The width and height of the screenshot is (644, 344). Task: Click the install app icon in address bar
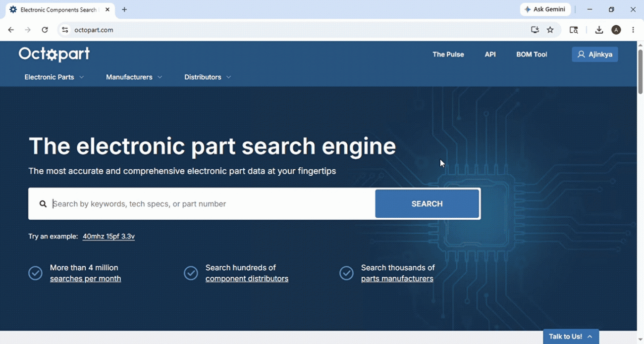pos(535,30)
